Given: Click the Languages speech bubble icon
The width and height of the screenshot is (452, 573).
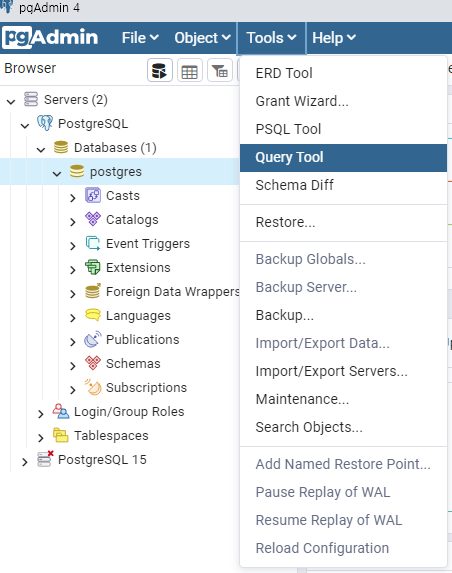Looking at the screenshot, I should click(93, 315).
